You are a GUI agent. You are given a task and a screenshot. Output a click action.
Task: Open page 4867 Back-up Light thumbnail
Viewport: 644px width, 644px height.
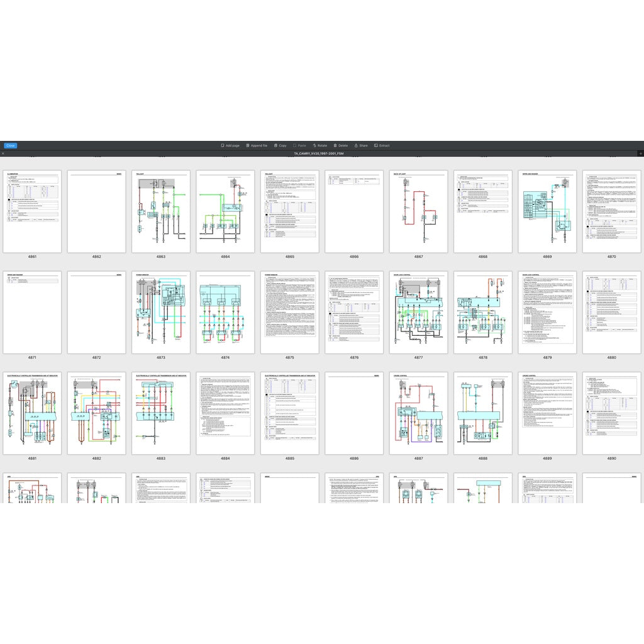[419, 211]
